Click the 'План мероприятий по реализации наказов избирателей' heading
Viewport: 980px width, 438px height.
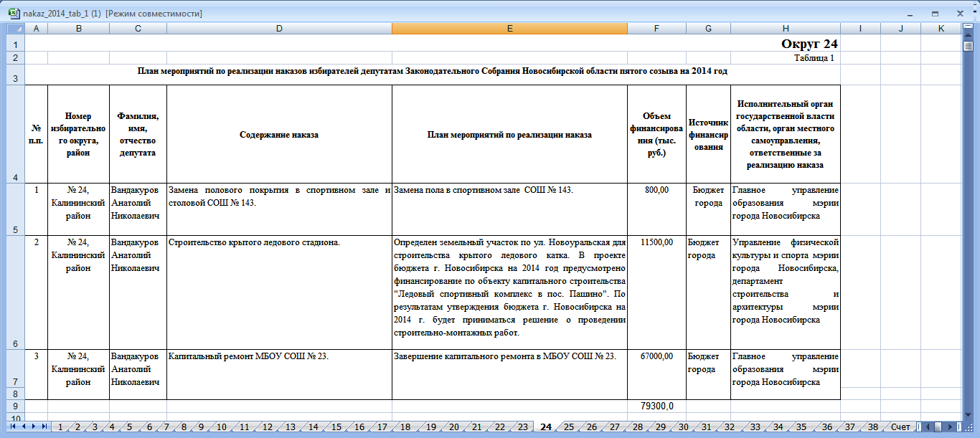(x=433, y=72)
